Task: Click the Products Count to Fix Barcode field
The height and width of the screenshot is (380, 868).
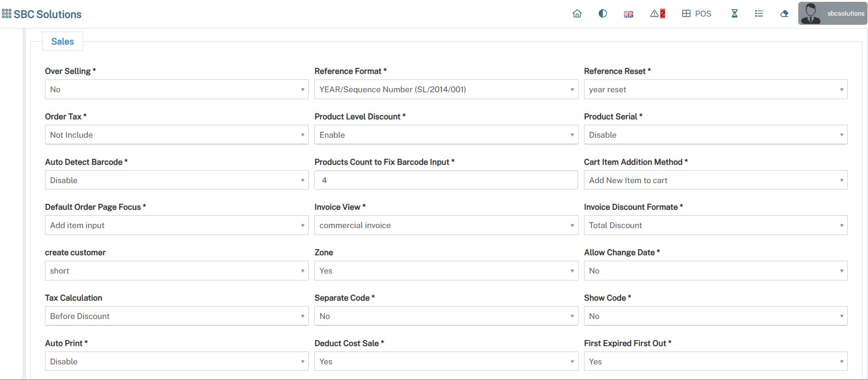Action: coord(445,180)
